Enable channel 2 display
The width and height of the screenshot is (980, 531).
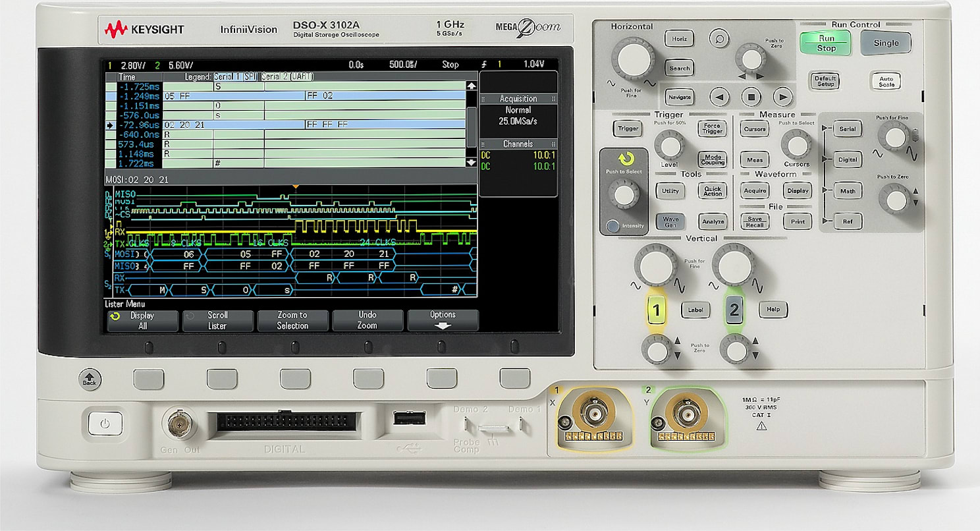(x=734, y=308)
